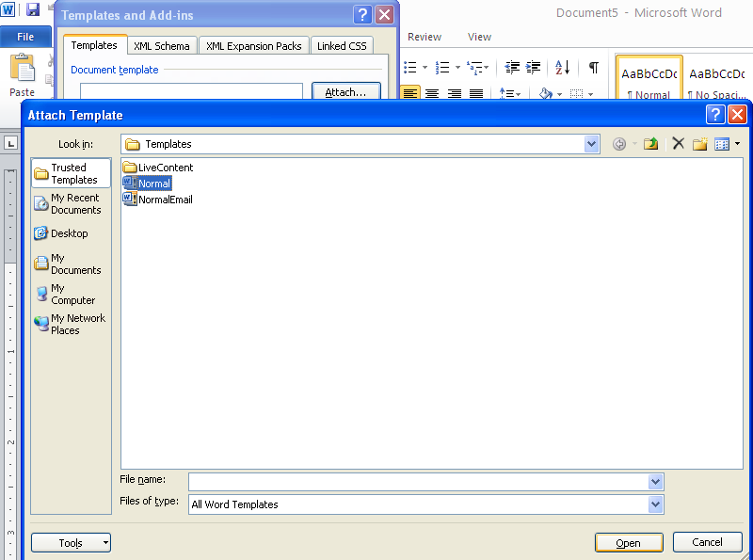Expand the Look in dropdown

pyautogui.click(x=591, y=144)
